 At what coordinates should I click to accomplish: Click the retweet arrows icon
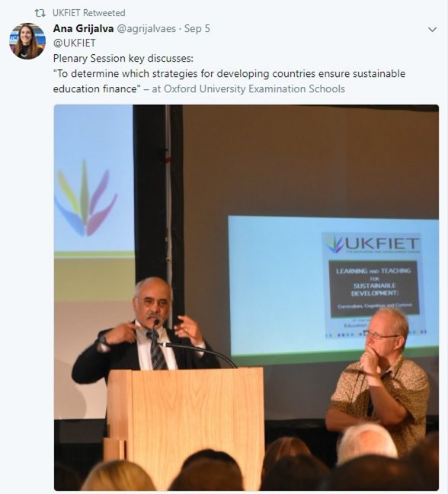click(40, 13)
